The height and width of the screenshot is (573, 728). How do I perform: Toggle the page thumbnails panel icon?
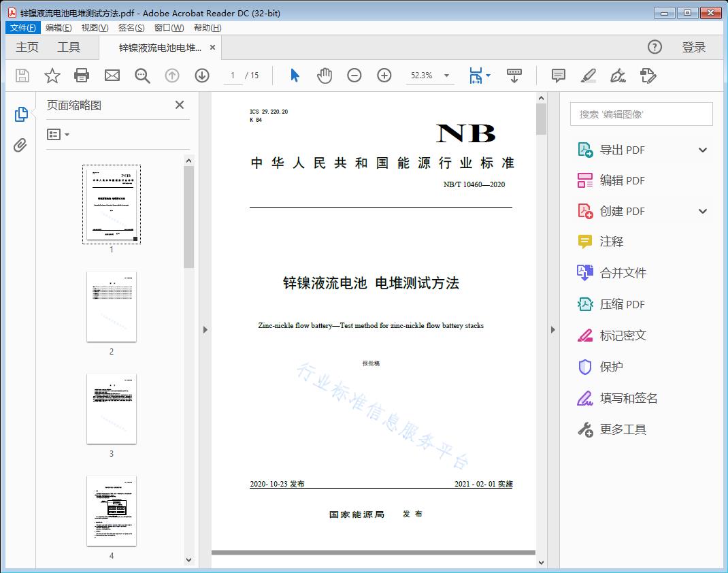[21, 114]
